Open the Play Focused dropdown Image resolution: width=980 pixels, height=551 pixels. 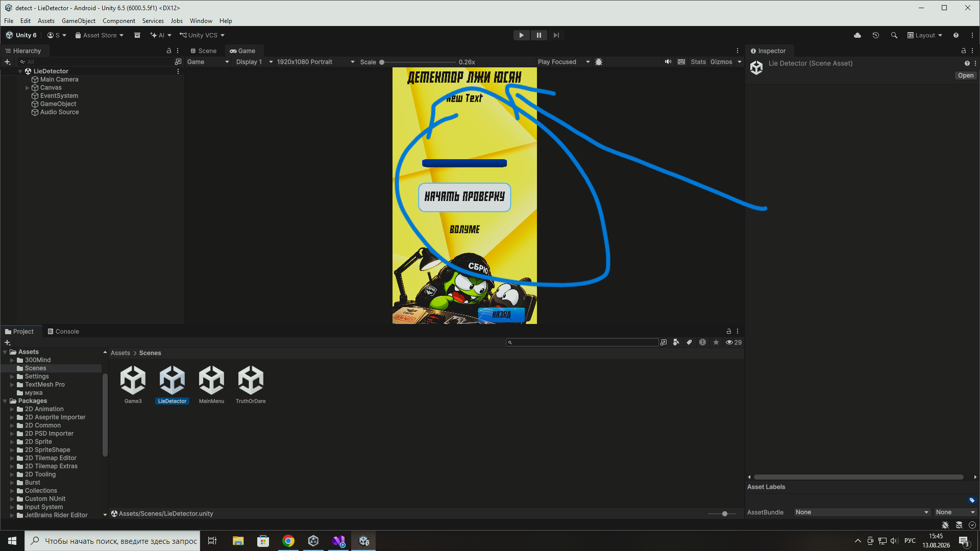[563, 62]
